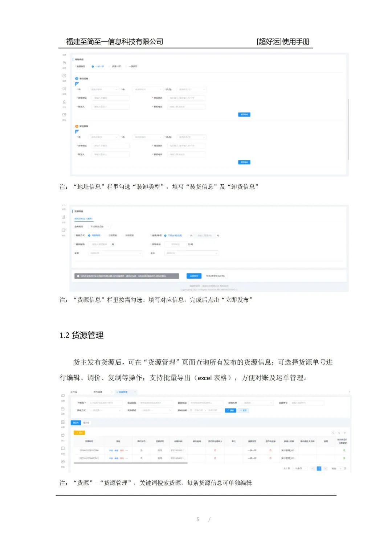Viewport: 392px width, 554px height.
Task: Select the first 配载方式 radio option
Action: click(x=94, y=235)
